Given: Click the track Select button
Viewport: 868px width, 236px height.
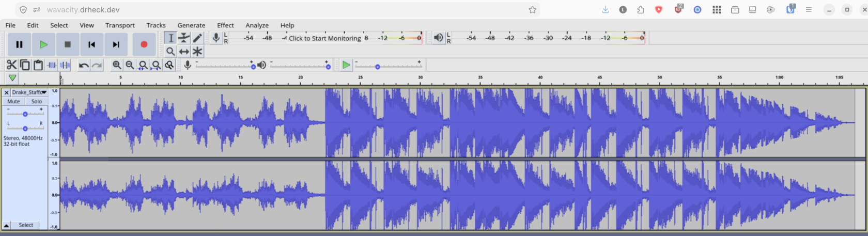Looking at the screenshot, I should coord(26,225).
